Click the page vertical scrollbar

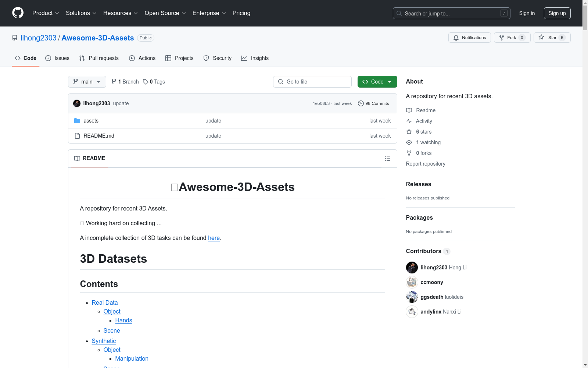pos(585,184)
